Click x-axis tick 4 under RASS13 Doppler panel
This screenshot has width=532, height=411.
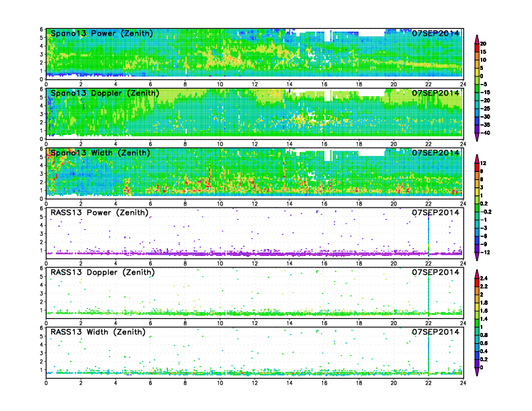click(116, 323)
